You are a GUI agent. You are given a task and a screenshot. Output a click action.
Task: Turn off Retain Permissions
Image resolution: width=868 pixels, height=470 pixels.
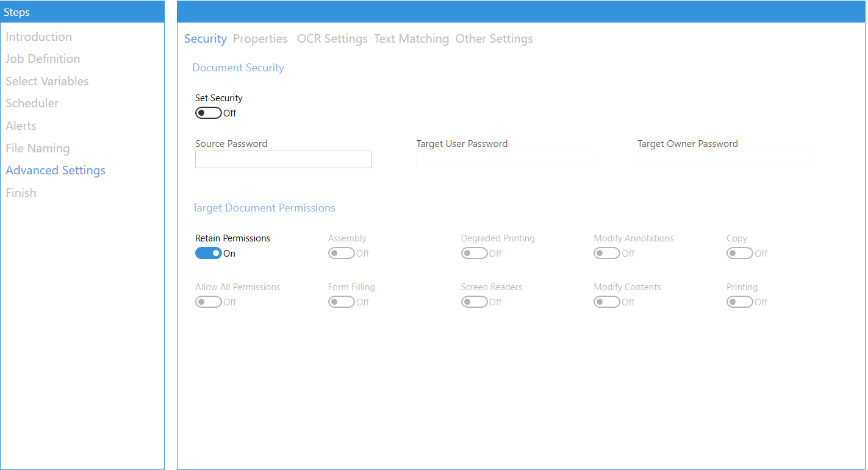(208, 252)
